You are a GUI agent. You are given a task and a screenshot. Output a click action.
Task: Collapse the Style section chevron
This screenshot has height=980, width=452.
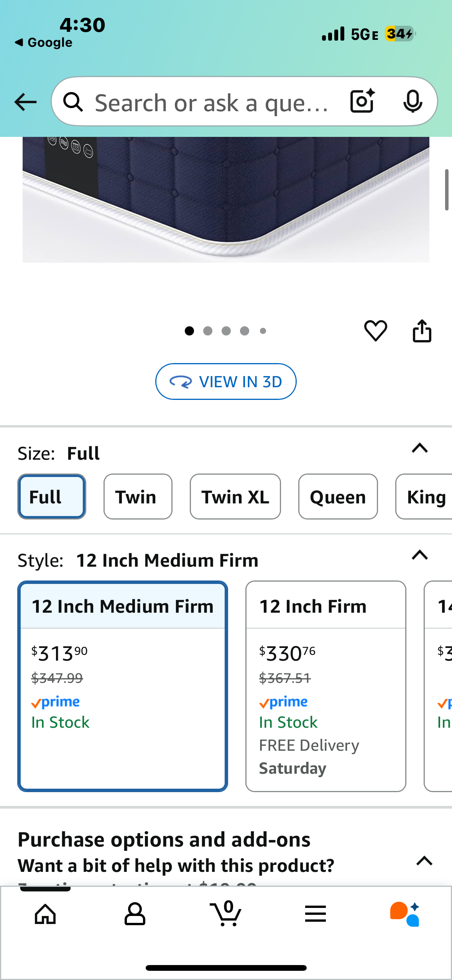pyautogui.click(x=420, y=555)
